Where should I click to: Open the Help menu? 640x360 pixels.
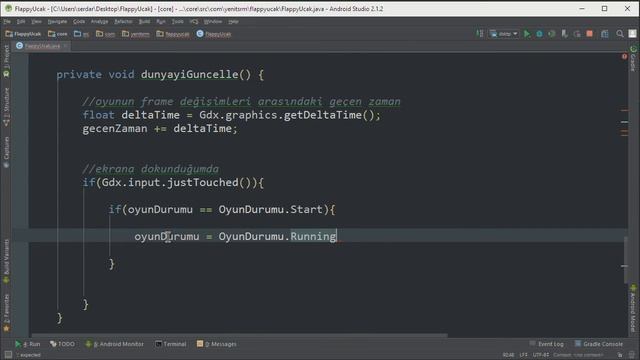[x=233, y=21]
